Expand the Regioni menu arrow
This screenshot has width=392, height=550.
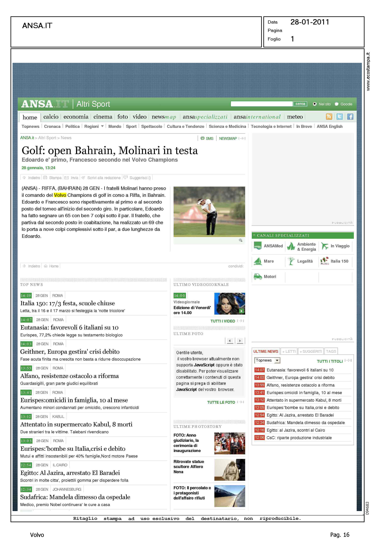tap(102, 126)
